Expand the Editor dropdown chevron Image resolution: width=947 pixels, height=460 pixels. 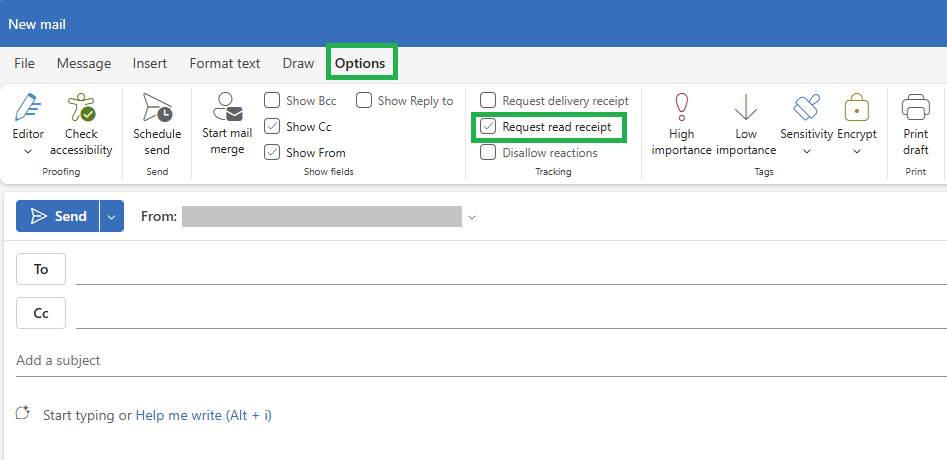coord(28,151)
